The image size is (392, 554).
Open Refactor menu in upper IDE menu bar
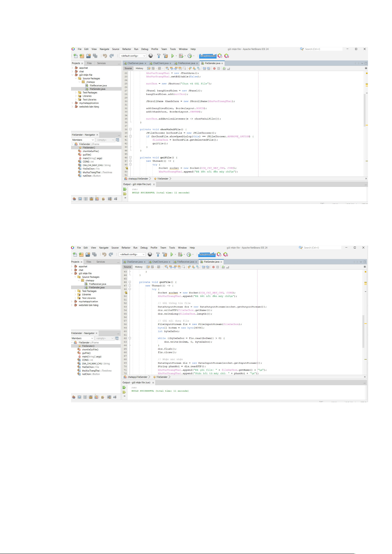point(127,49)
